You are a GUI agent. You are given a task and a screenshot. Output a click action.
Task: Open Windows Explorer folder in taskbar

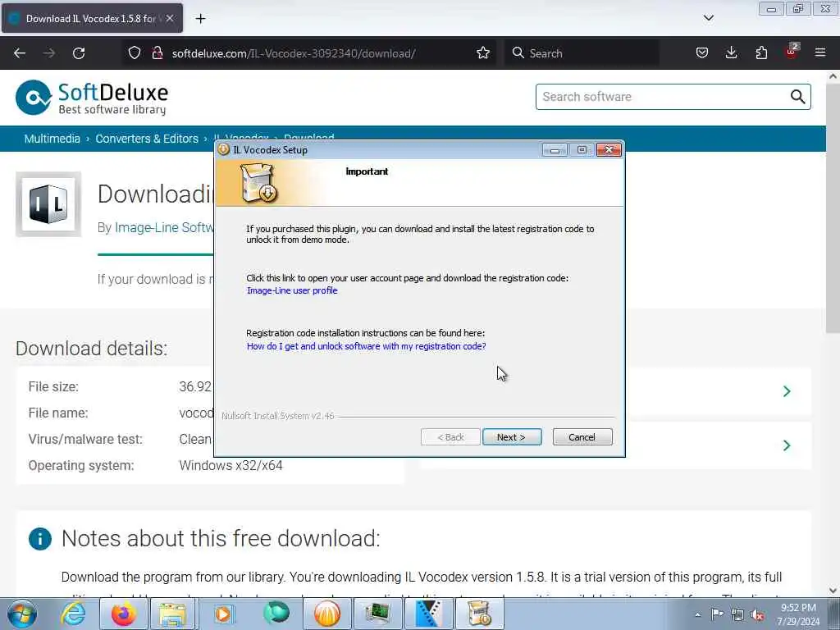(172, 614)
